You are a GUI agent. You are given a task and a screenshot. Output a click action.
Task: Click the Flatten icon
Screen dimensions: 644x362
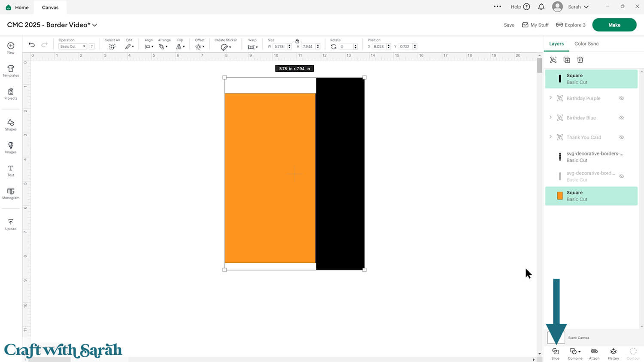[x=613, y=352]
